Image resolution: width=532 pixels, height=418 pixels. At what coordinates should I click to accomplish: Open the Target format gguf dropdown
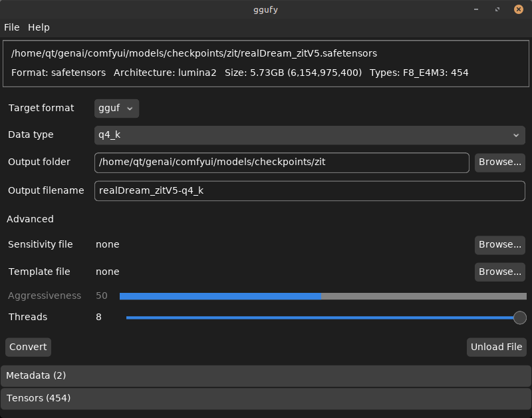pos(116,108)
